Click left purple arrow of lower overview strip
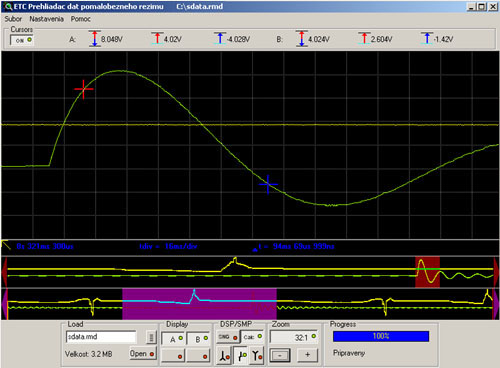Screen dimensions: 500x368 click(x=4, y=304)
